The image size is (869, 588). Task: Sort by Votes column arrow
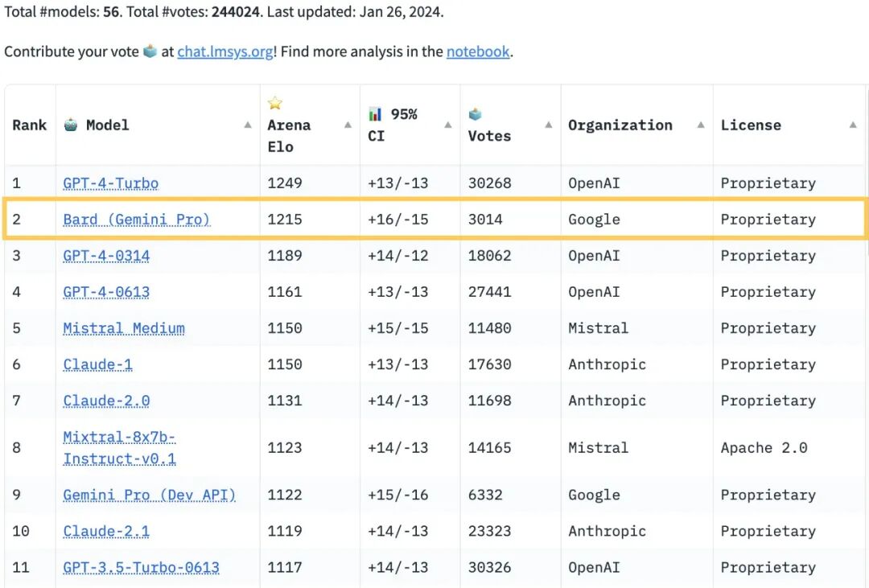click(548, 125)
